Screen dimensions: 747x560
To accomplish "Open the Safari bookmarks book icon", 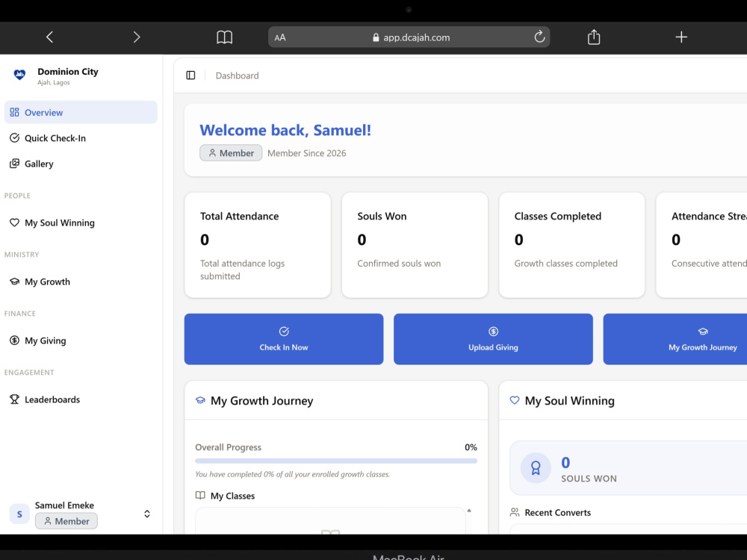I will coord(224,37).
